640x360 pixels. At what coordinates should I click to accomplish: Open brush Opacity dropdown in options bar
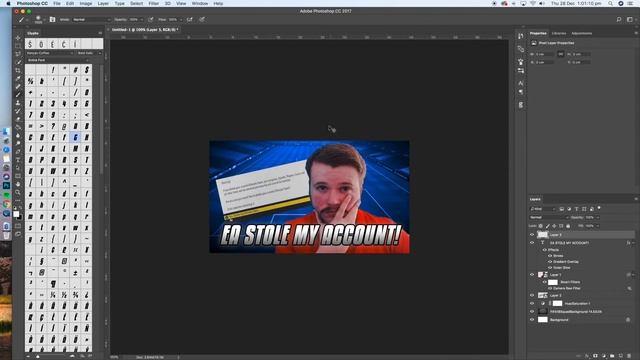tap(141, 20)
